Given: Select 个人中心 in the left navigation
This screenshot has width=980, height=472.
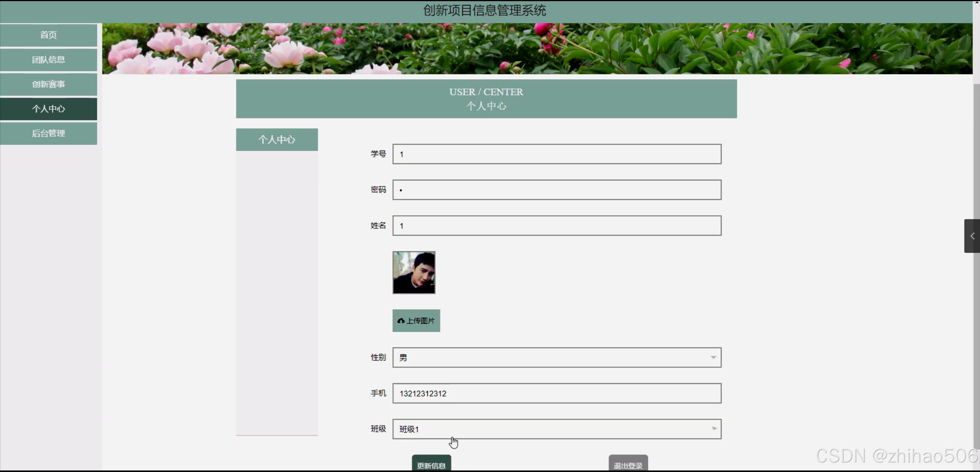Looking at the screenshot, I should 49,109.
